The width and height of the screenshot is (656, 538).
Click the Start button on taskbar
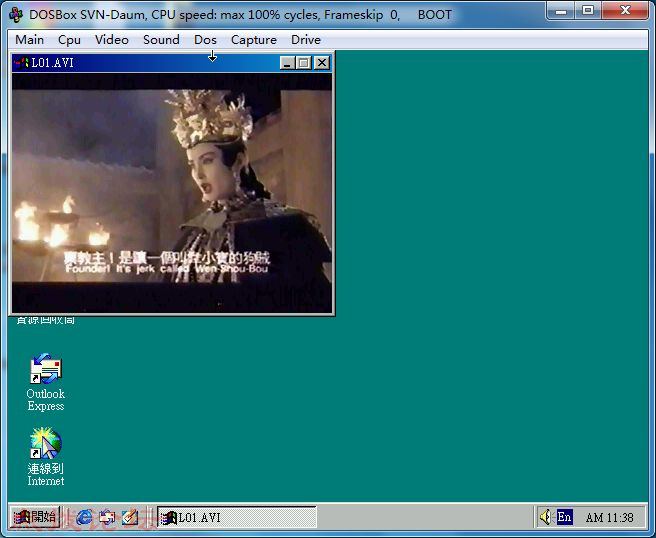(35, 518)
